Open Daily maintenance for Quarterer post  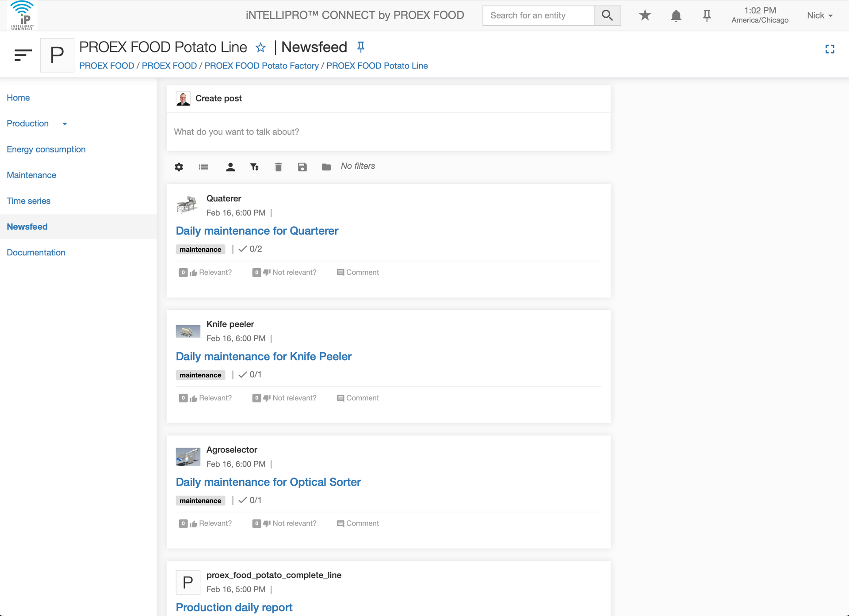(257, 231)
